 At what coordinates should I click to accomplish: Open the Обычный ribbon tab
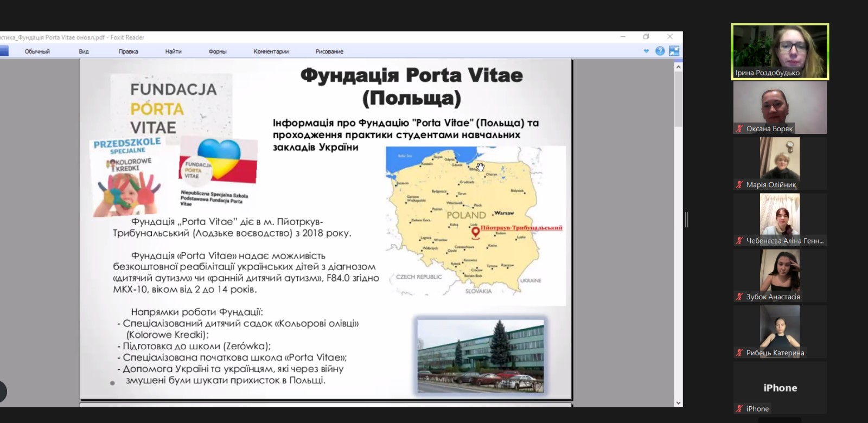point(37,52)
